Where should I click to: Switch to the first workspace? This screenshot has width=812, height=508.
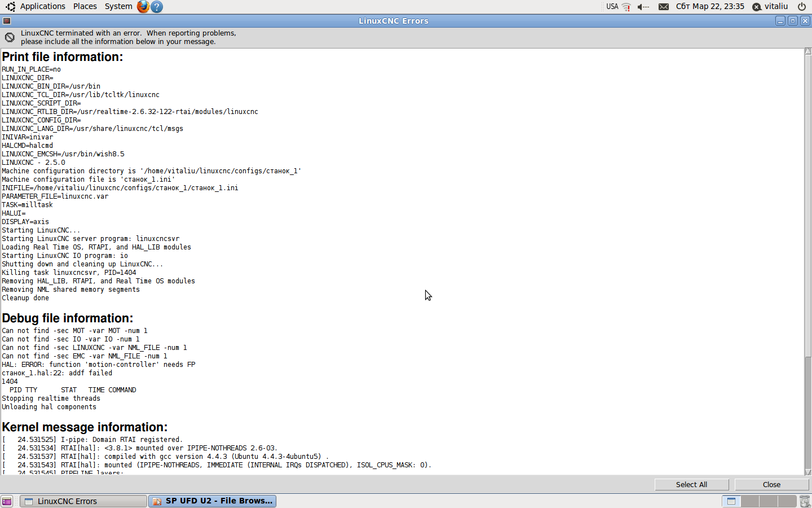(x=731, y=501)
